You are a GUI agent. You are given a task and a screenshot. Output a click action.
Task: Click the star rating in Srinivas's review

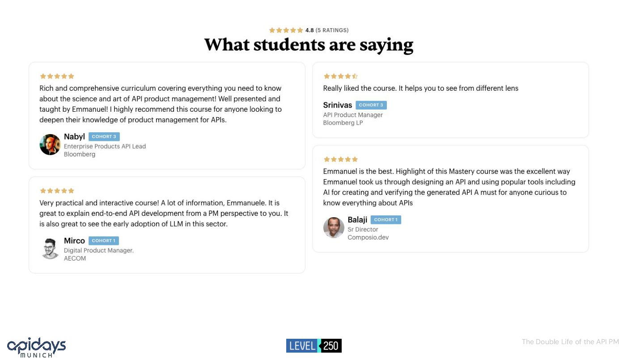341,76
